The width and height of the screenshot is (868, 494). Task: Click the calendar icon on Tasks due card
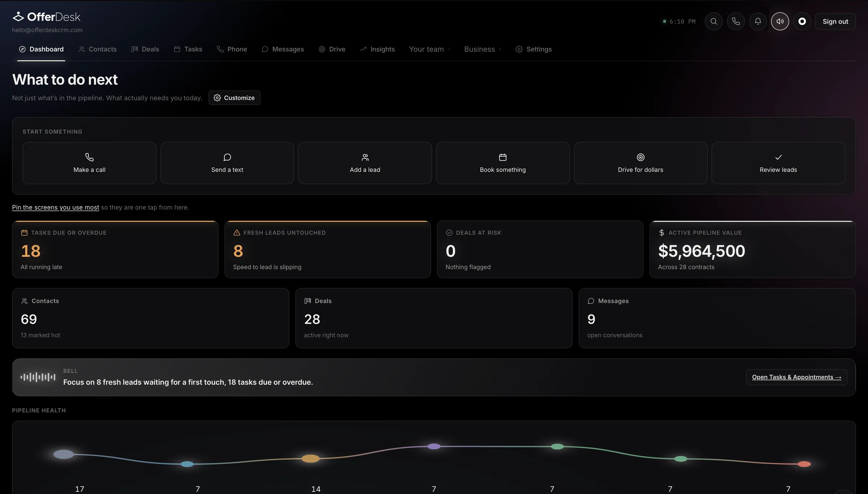coord(24,233)
